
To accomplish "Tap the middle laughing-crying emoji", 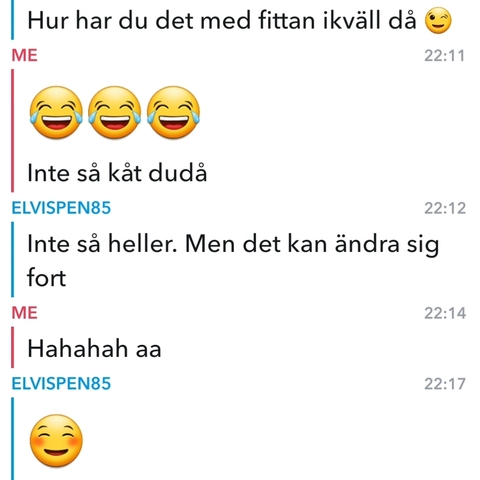I will click(x=114, y=112).
